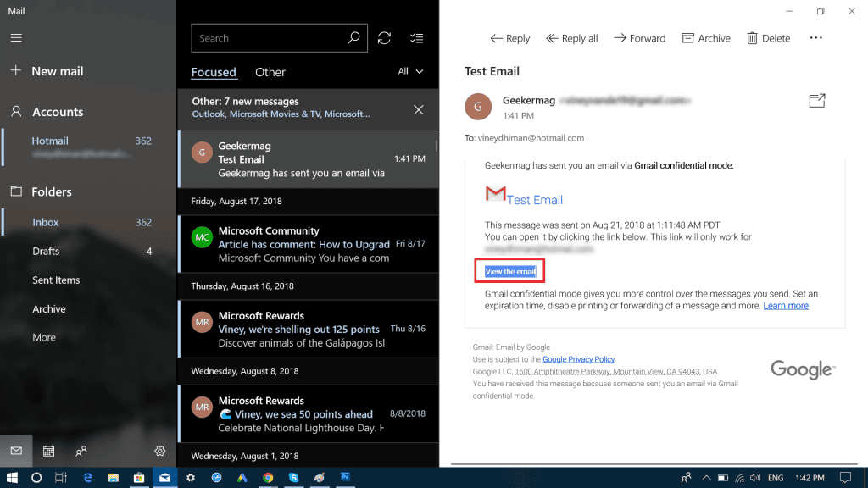Open Mail settings gear icon
Viewport: 868px width, 488px height.
[x=160, y=451]
